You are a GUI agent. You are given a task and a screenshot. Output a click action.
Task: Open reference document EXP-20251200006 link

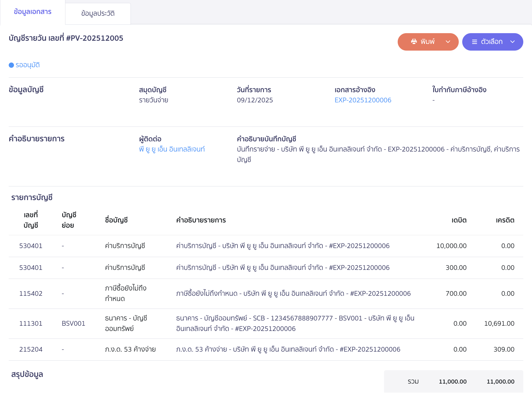363,100
